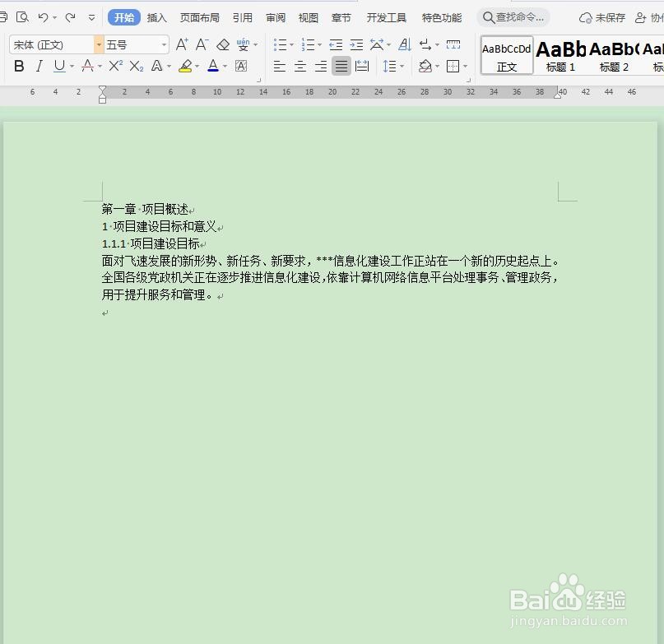Expand line spacing options arrow
Image resolution: width=664 pixels, height=644 pixels.
click(x=402, y=67)
